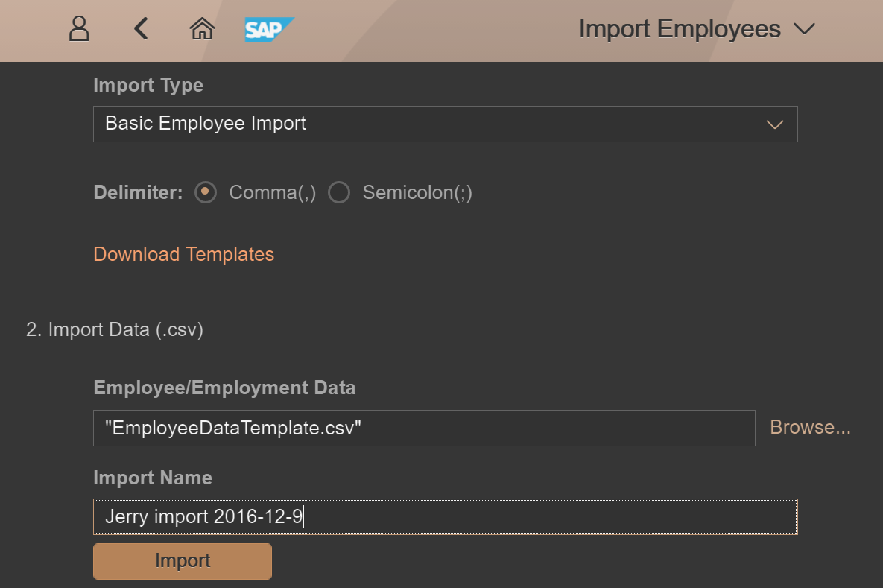Select the Semicolon(;) delimiter radio button
Image resolution: width=883 pixels, height=588 pixels.
[339, 192]
